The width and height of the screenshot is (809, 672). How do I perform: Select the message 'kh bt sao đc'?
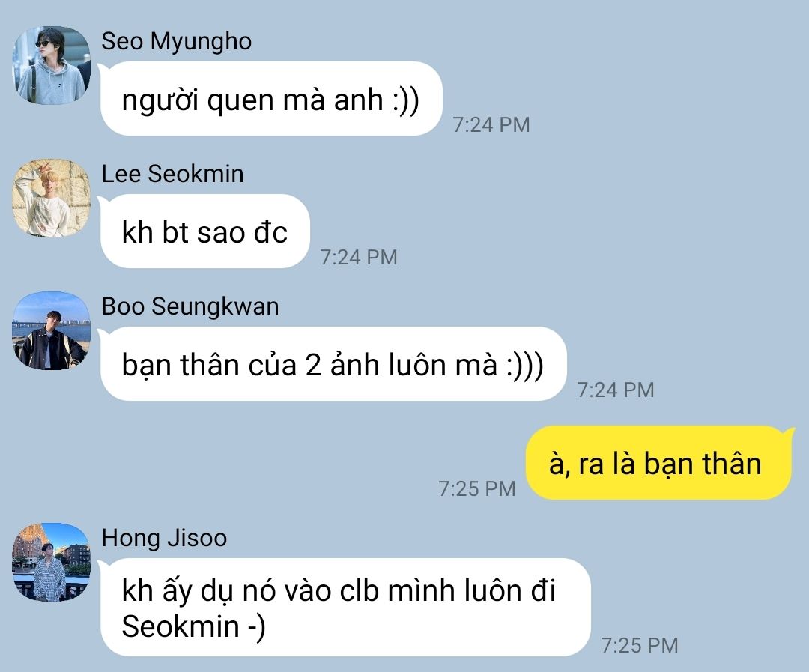(x=204, y=231)
